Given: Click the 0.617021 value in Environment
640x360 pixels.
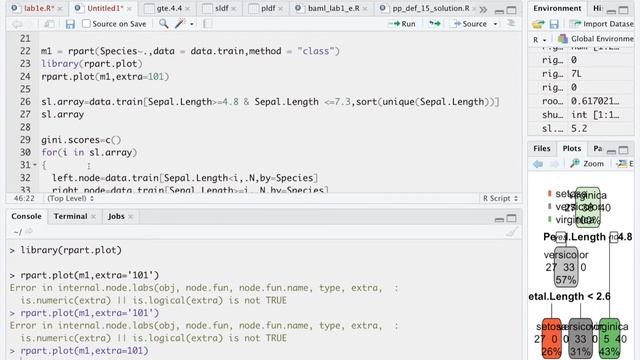Looking at the screenshot, I should pos(595,101).
